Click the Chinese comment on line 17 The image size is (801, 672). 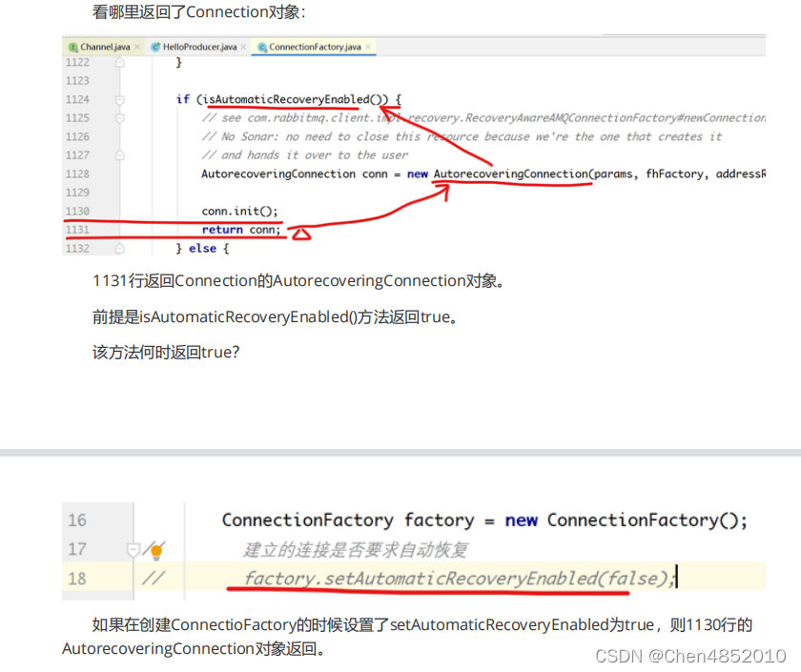click(356, 550)
